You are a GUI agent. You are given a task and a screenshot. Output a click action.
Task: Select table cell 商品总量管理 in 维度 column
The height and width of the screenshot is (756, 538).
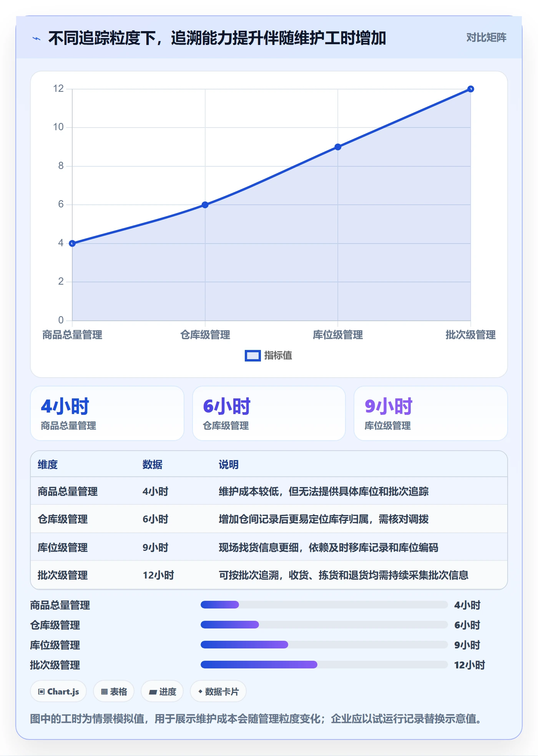(68, 491)
